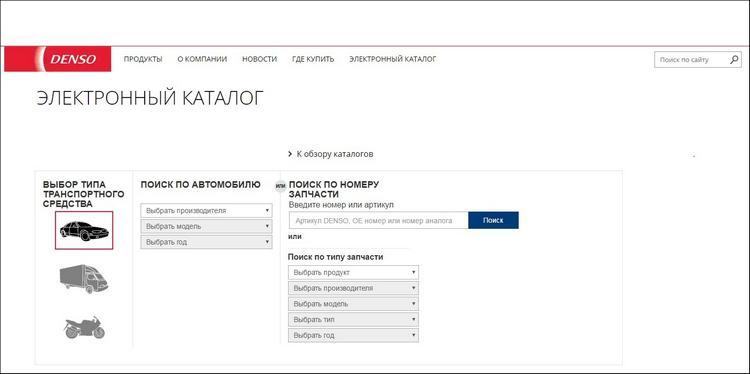Open the Выбрать тип dropdown

coord(353,319)
